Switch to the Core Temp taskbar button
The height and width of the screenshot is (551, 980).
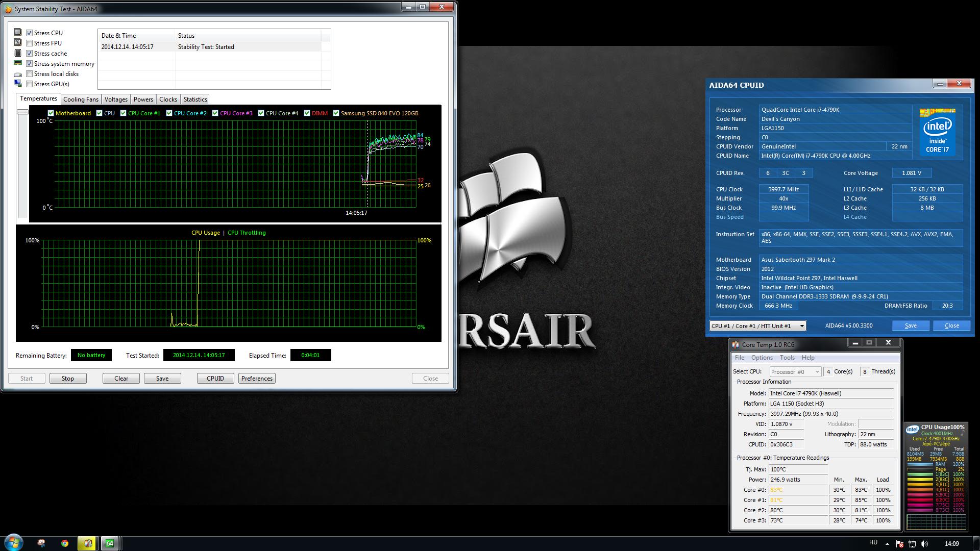[x=88, y=543]
